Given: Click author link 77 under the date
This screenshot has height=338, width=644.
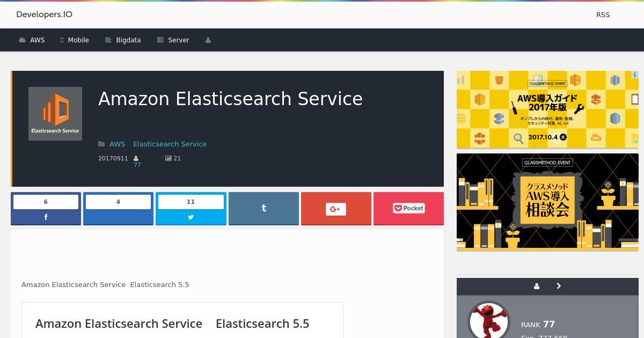Looking at the screenshot, I should click(137, 165).
